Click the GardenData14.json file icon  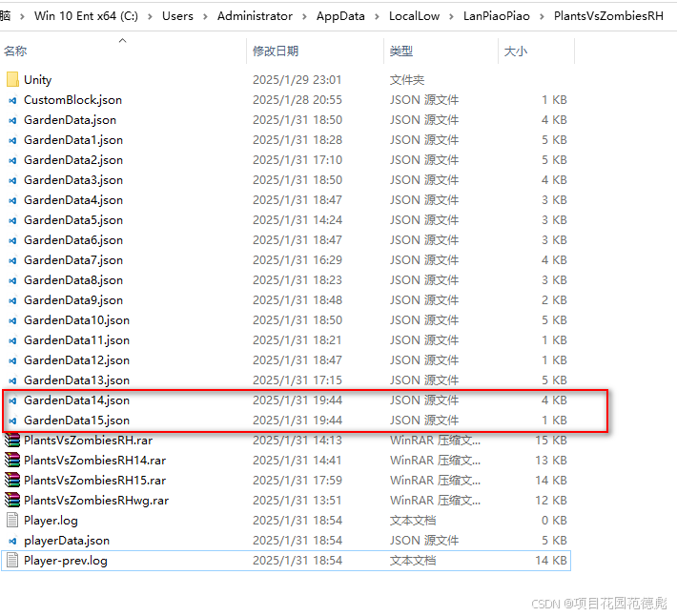pos(12,400)
